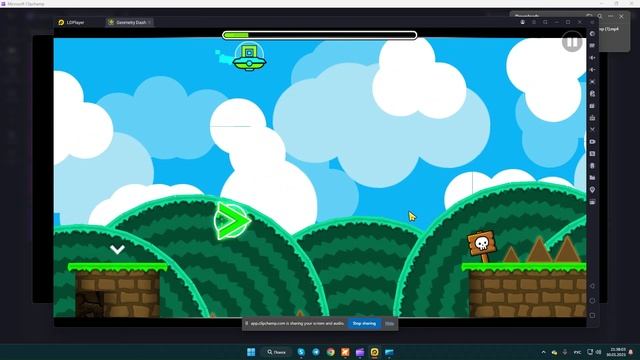
Task: Switch the input language indicator
Action: (x=577, y=352)
